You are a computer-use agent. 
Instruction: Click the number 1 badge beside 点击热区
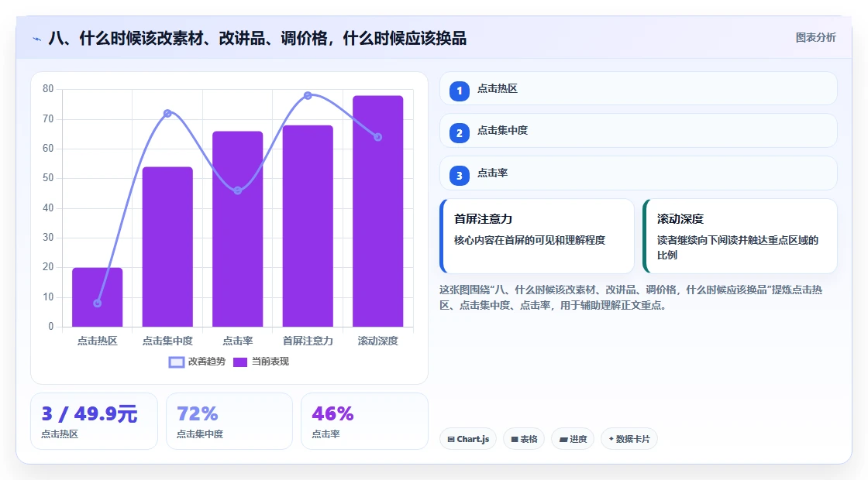tap(460, 91)
